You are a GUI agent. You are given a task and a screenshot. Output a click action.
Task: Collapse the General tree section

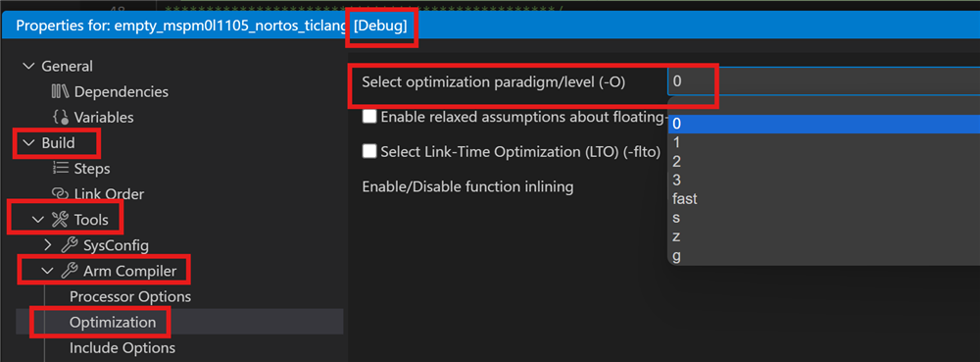coord(28,67)
